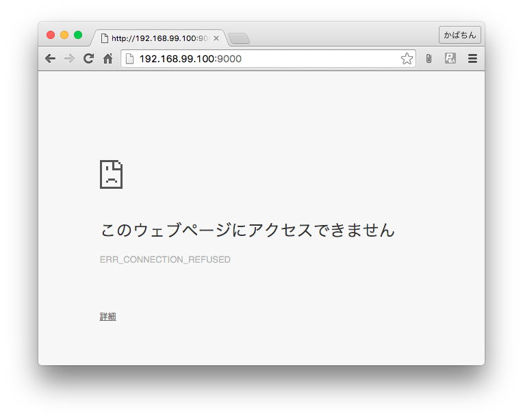This screenshot has height=420, width=523.
Task: Open the Chrome hamburger menu
Action: click(x=472, y=59)
